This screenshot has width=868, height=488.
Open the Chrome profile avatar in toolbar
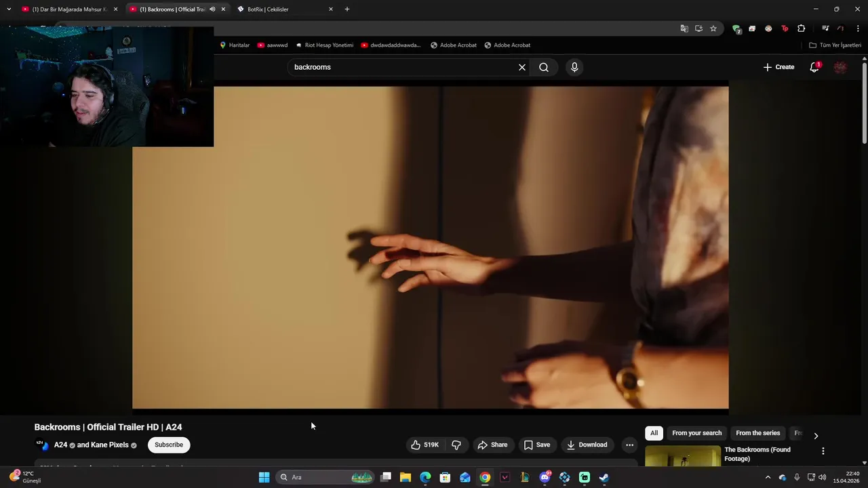(x=841, y=28)
